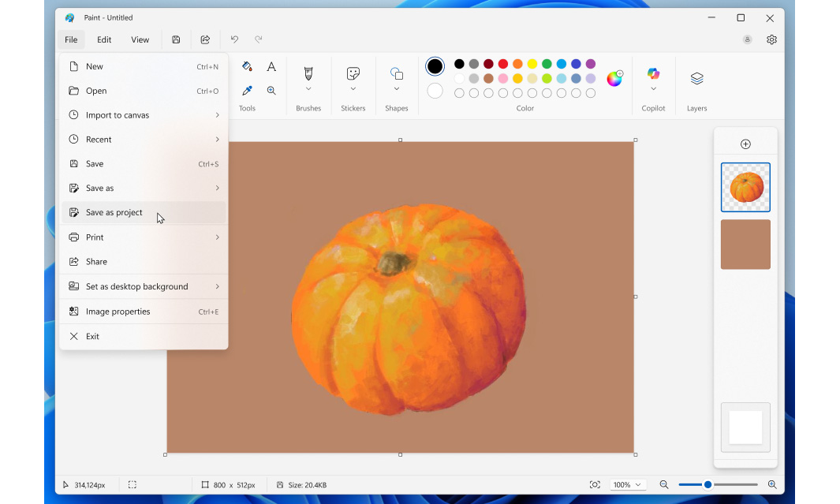Launch Copilot from the toolbar
The width and height of the screenshot is (840, 504).
pos(653,73)
